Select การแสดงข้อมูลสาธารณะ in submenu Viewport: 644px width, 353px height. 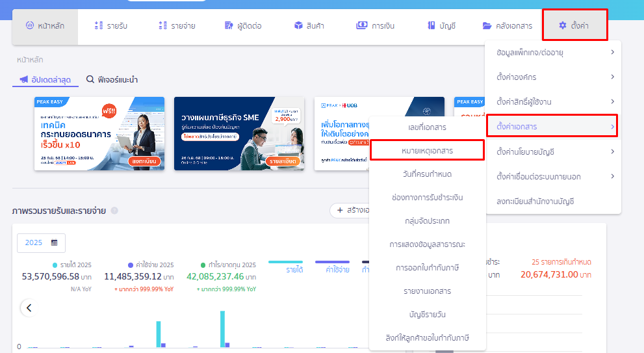pos(427,244)
